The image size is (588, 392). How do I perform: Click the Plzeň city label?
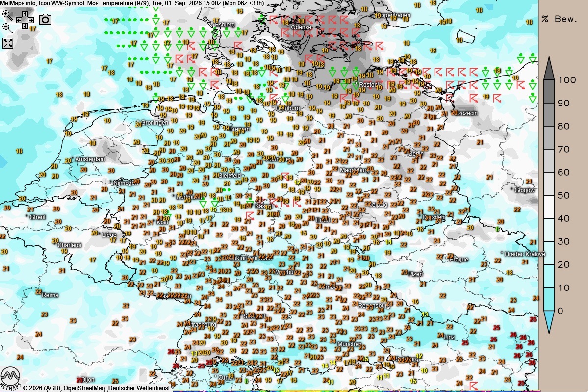point(415,274)
